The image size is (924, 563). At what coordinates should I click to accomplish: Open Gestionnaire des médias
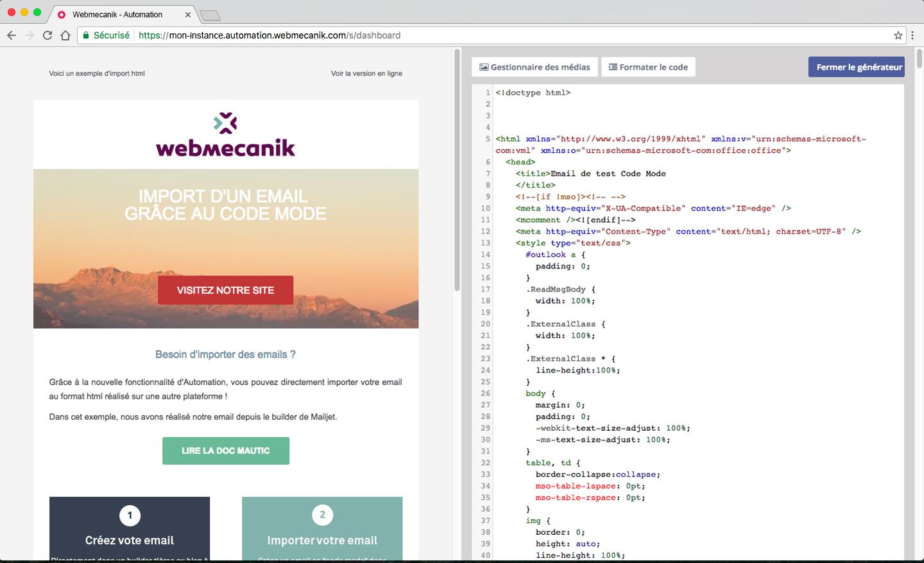tap(535, 67)
